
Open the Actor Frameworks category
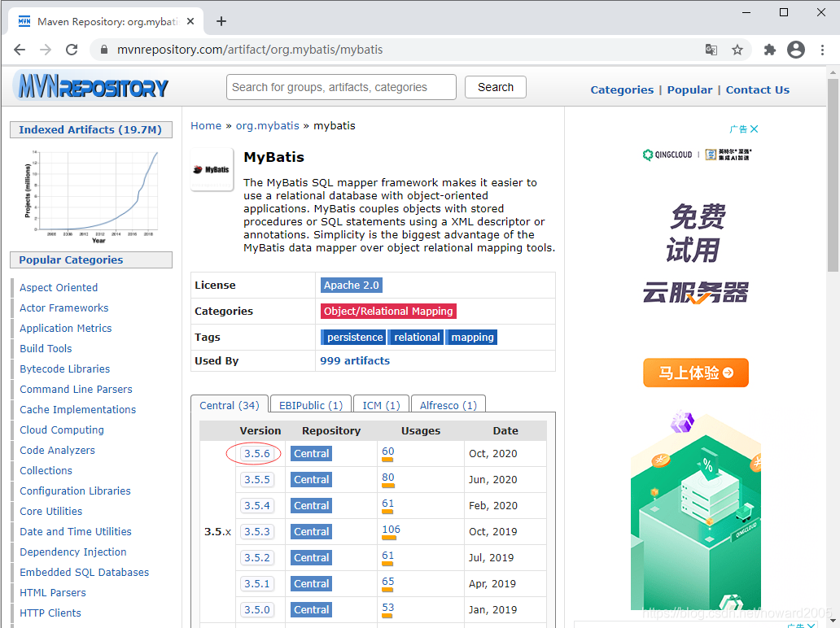[64, 307]
